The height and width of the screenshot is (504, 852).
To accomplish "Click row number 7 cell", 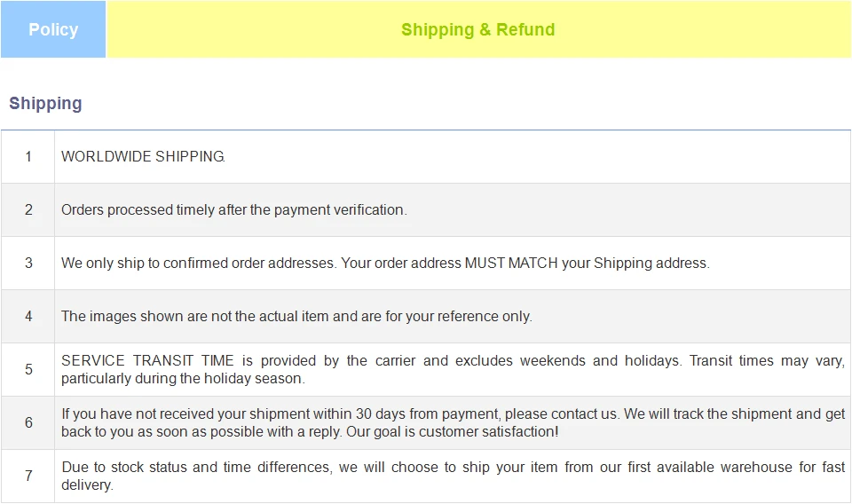I will [x=28, y=476].
